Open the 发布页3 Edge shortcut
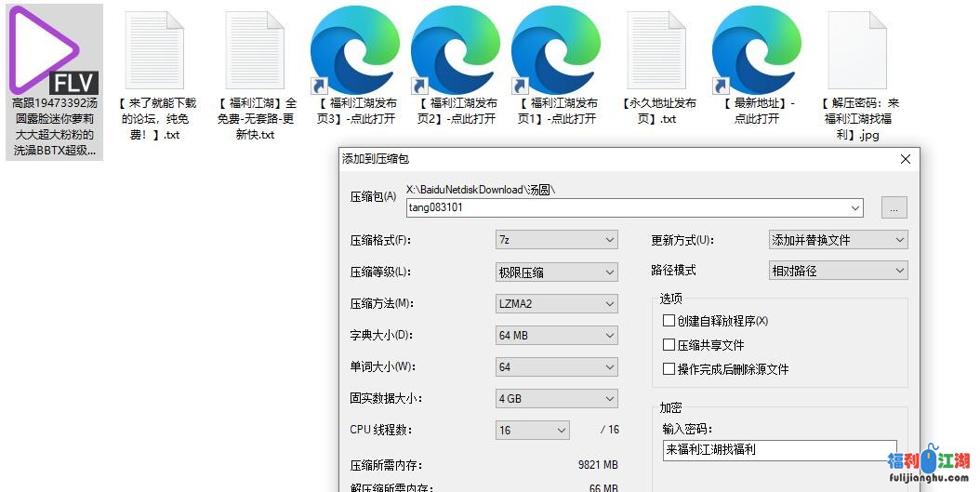 coord(355,50)
